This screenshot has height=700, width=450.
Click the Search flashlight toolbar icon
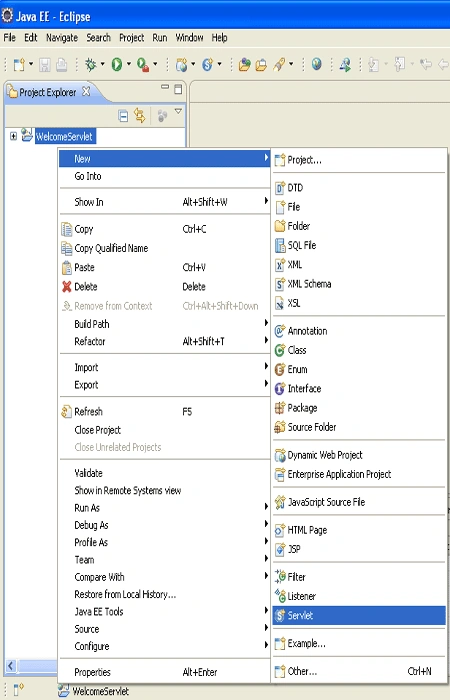[x=279, y=65]
